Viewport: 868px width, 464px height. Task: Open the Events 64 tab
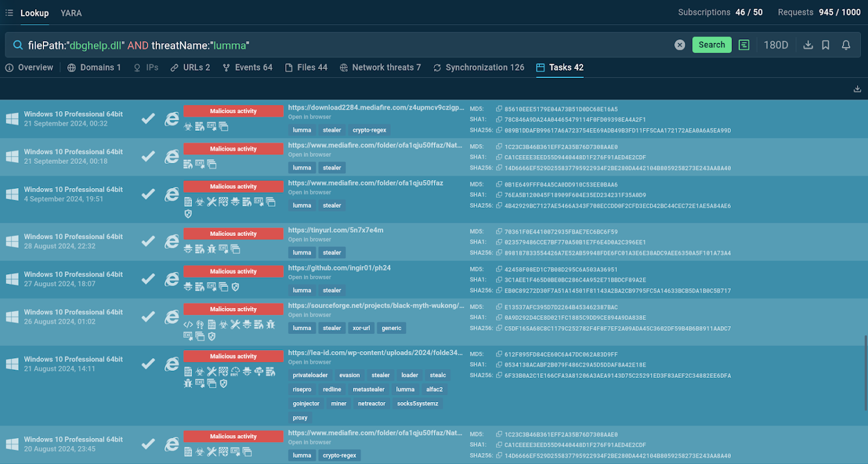(x=248, y=68)
